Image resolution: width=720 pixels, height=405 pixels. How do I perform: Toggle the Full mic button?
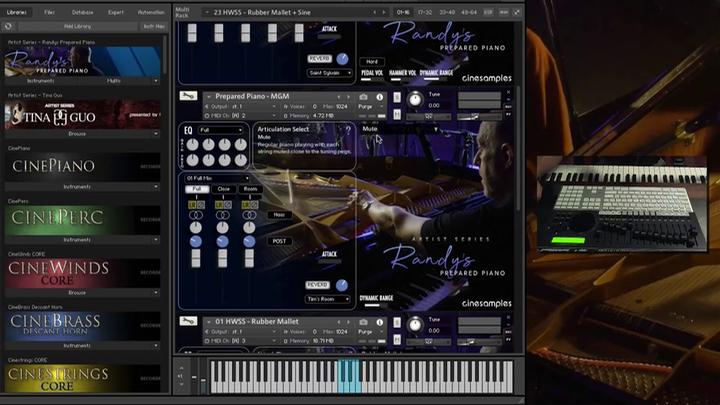pos(197,189)
